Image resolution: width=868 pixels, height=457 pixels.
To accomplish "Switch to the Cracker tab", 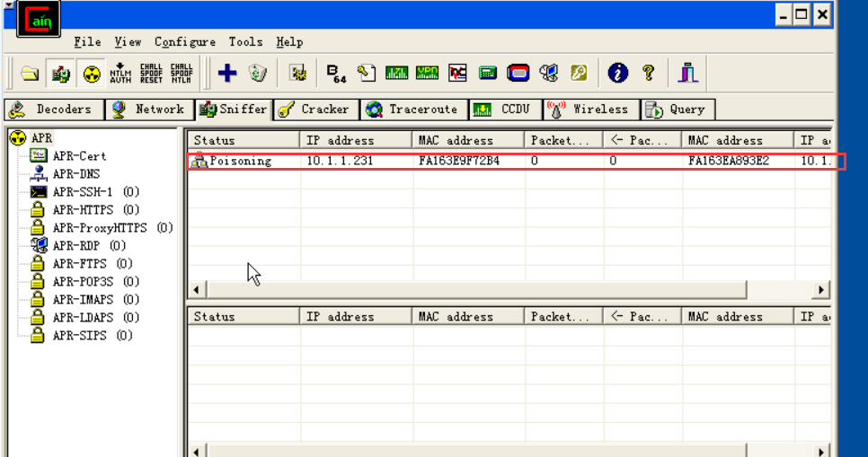I will click(x=316, y=110).
